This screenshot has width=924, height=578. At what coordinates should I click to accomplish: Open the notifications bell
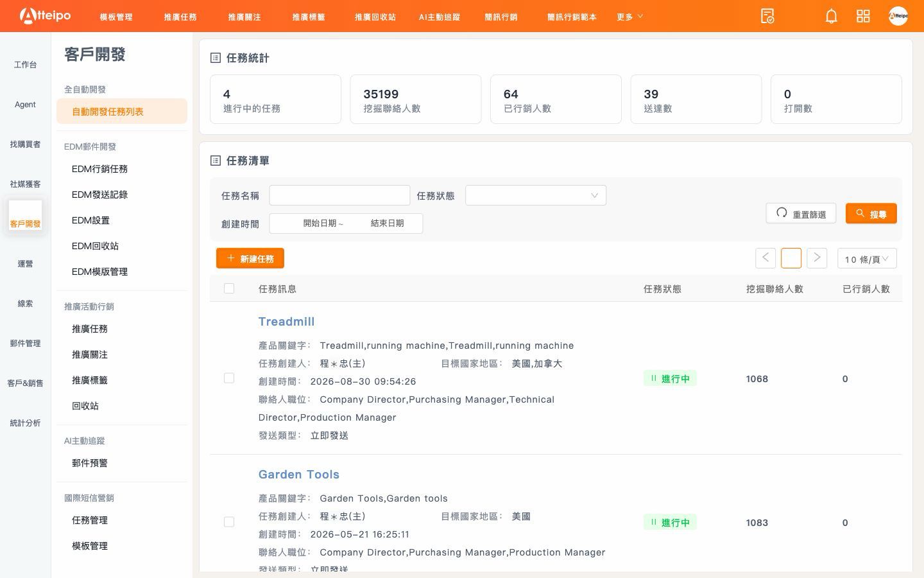click(x=831, y=16)
